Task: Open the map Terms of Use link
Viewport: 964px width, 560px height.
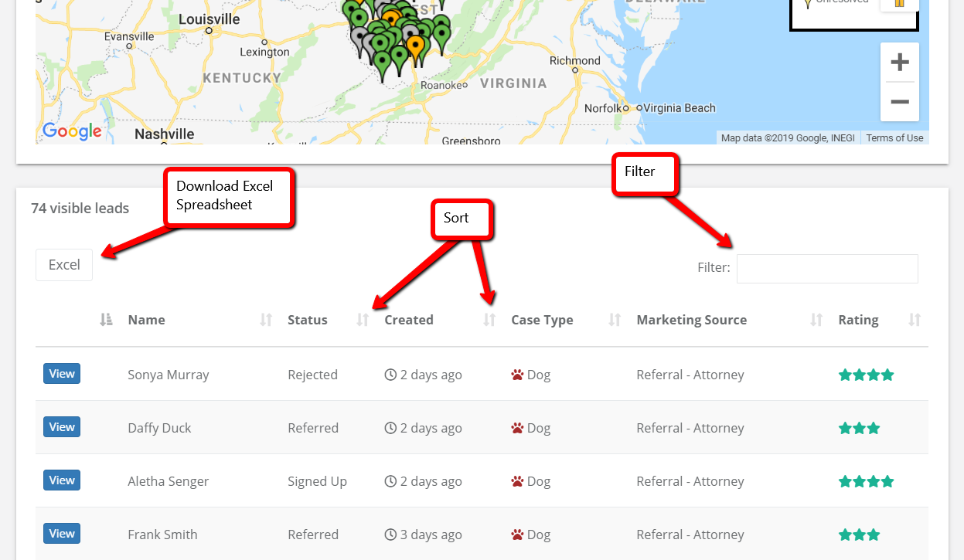Action: [894, 138]
